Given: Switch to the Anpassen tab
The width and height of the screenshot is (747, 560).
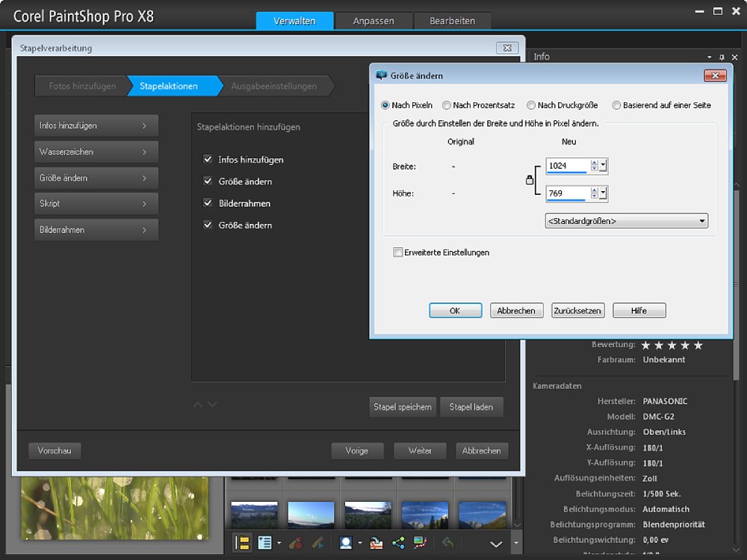Looking at the screenshot, I should point(373,21).
